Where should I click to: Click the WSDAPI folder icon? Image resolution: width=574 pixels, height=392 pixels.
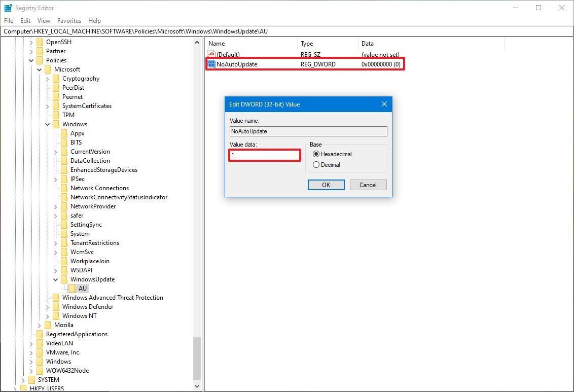[64, 270]
